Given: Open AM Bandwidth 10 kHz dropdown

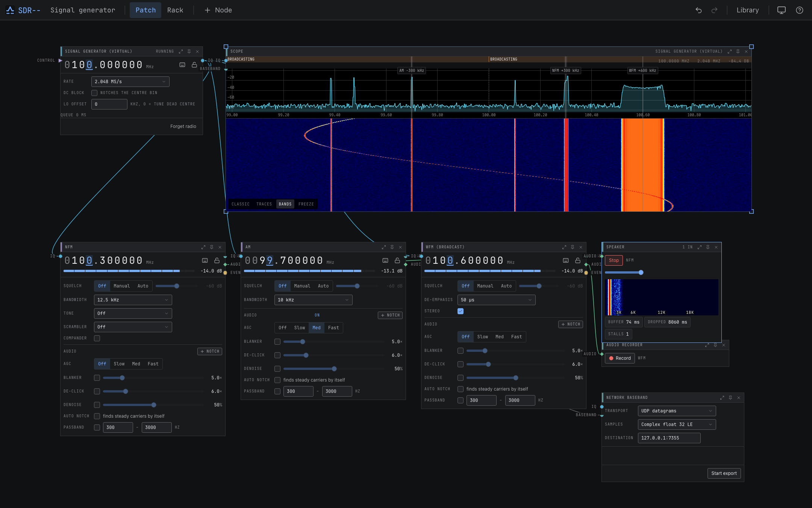Looking at the screenshot, I should [314, 300].
